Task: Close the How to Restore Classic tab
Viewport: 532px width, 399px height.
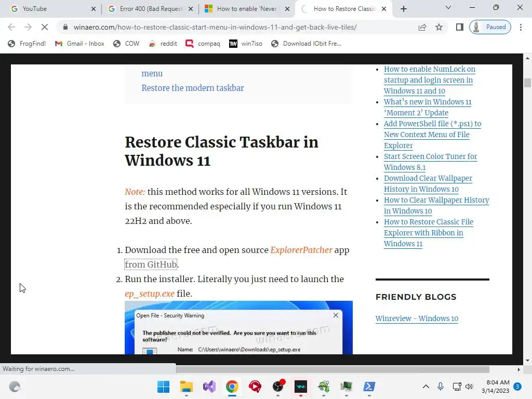Action: coord(384,9)
